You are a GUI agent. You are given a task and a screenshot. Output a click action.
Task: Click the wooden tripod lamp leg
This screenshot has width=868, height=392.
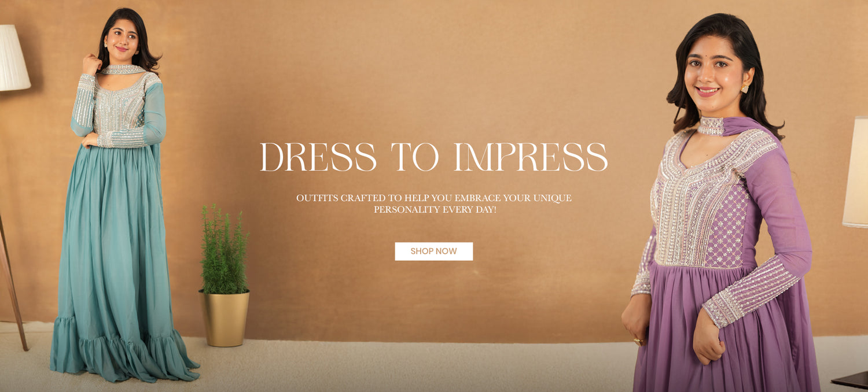click(x=12, y=283)
